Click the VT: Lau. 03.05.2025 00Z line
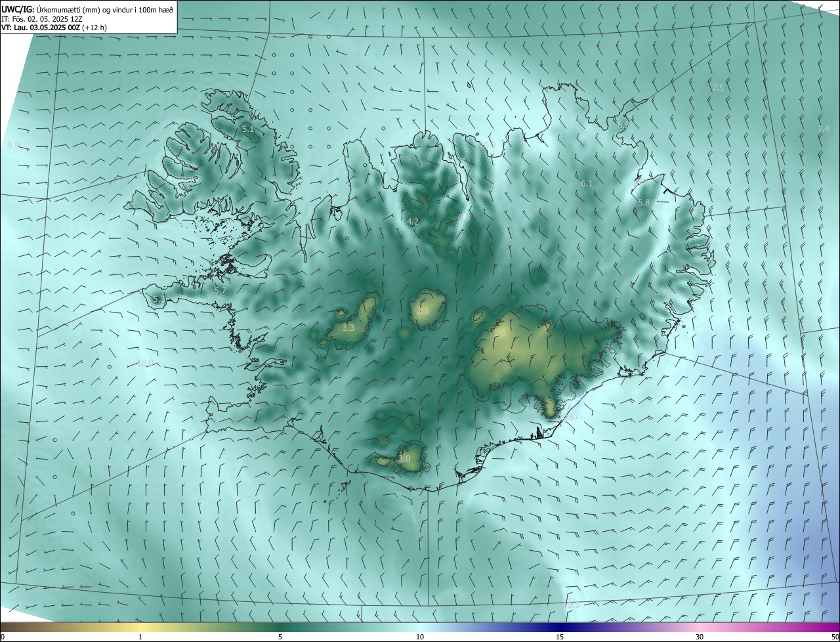This screenshot has width=840, height=642. pos(55,28)
